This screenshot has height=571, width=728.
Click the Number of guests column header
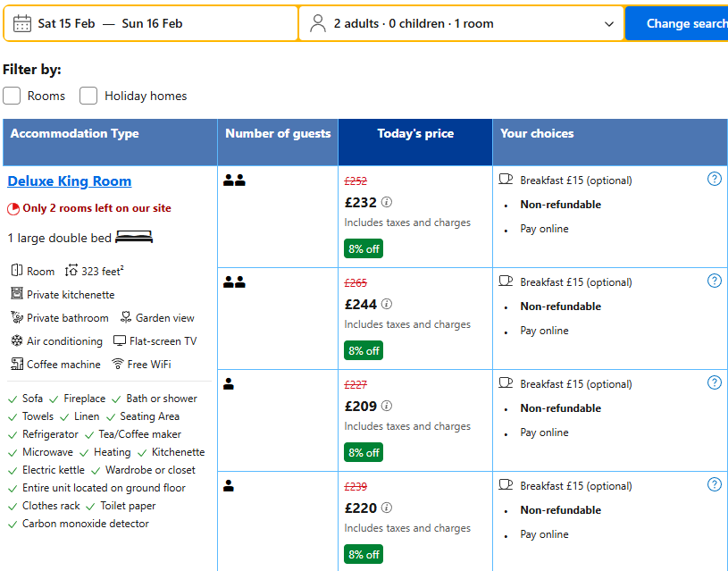click(278, 134)
